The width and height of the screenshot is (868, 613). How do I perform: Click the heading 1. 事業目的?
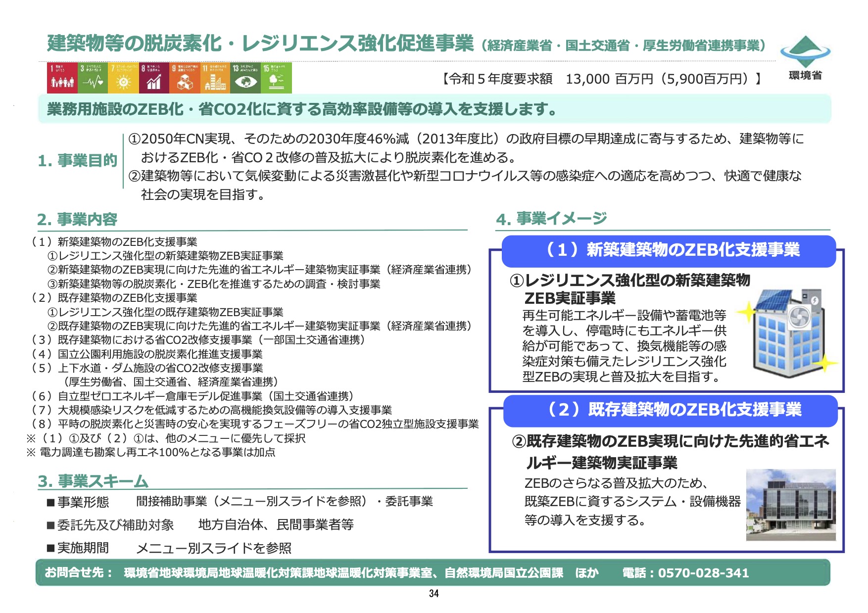click(77, 160)
